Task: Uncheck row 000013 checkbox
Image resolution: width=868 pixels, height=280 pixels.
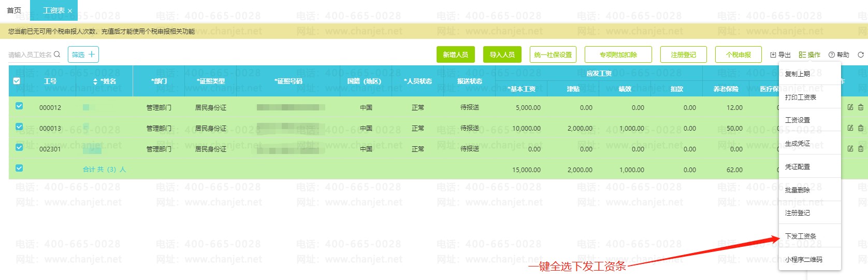Action: 19,127
